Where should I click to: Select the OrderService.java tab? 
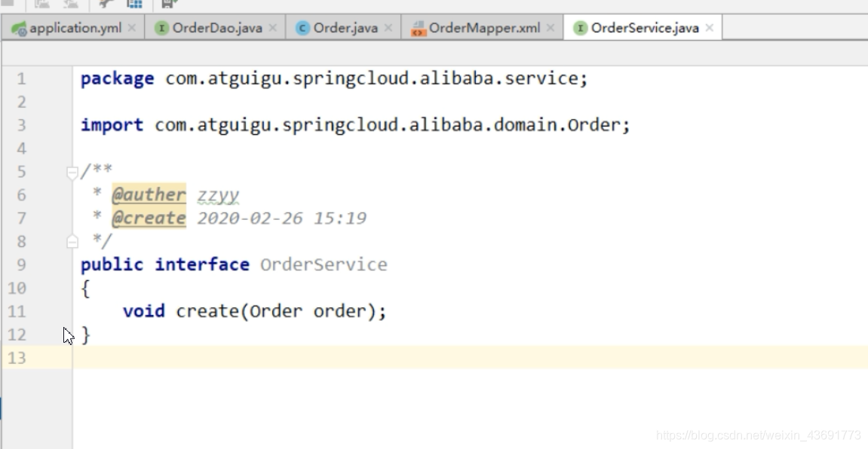pos(644,28)
